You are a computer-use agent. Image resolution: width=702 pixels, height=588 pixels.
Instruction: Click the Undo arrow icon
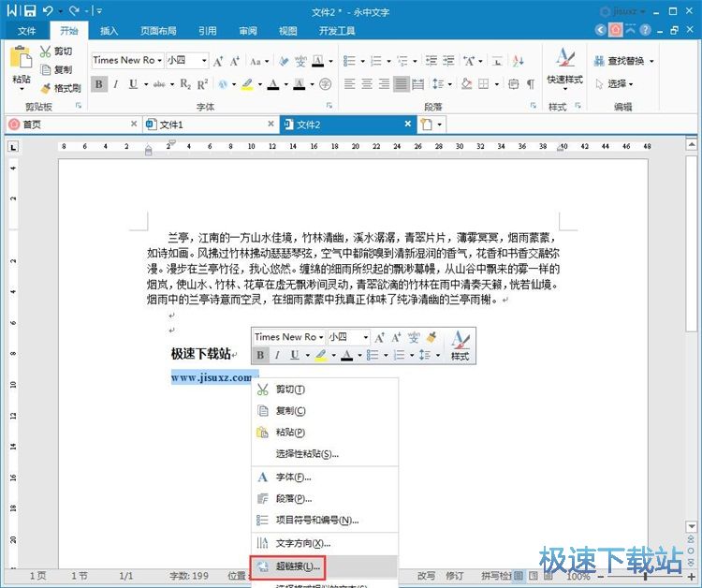49,10
